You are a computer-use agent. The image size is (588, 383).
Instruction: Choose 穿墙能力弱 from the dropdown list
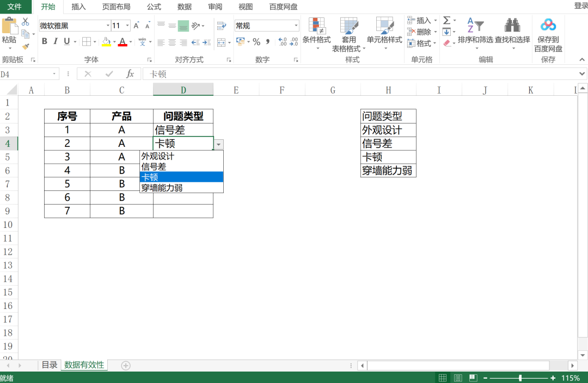[181, 188]
